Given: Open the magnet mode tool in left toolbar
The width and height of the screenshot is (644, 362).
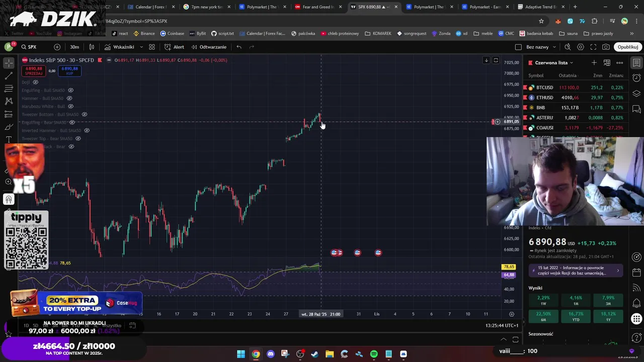Looking at the screenshot, I should click(9, 200).
